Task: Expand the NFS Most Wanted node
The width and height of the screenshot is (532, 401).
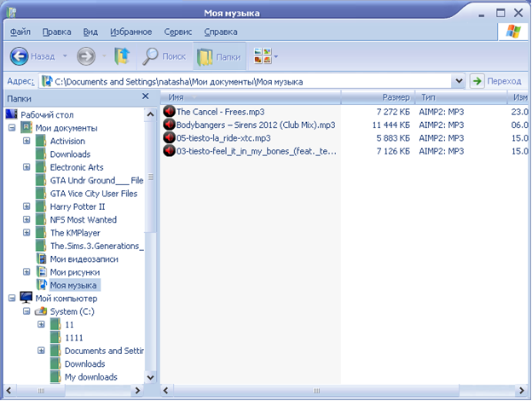Action: [x=26, y=219]
